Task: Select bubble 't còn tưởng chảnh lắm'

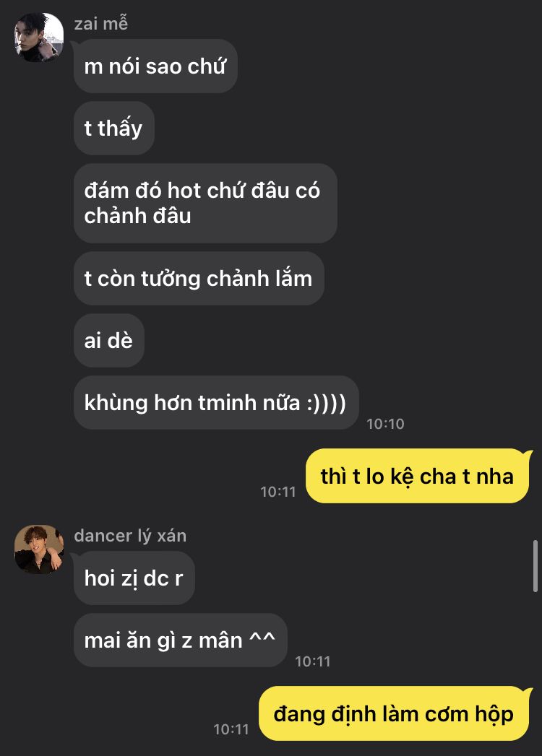Action: coord(199,278)
